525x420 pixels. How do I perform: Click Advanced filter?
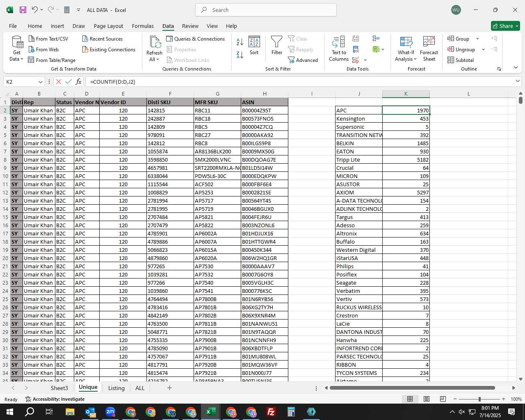click(x=303, y=60)
